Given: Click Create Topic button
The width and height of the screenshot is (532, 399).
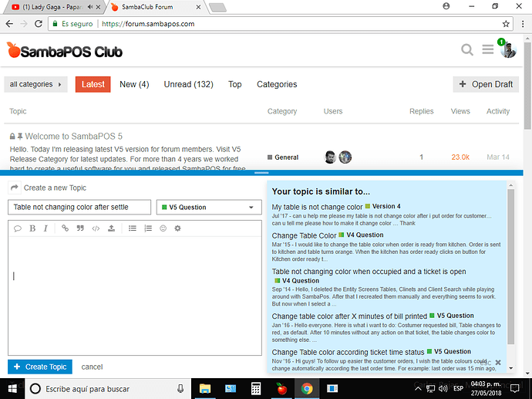Looking at the screenshot, I should 40,367.
